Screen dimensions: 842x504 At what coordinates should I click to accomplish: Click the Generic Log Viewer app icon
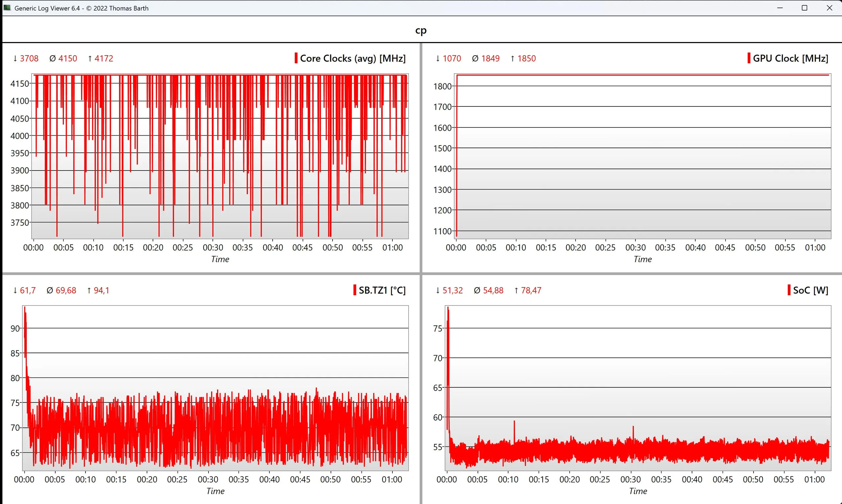(7, 8)
